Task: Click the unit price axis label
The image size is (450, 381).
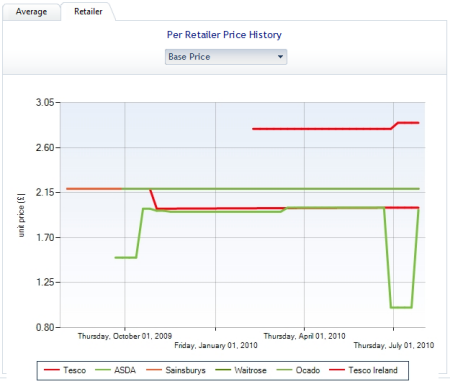Action: coord(21,215)
